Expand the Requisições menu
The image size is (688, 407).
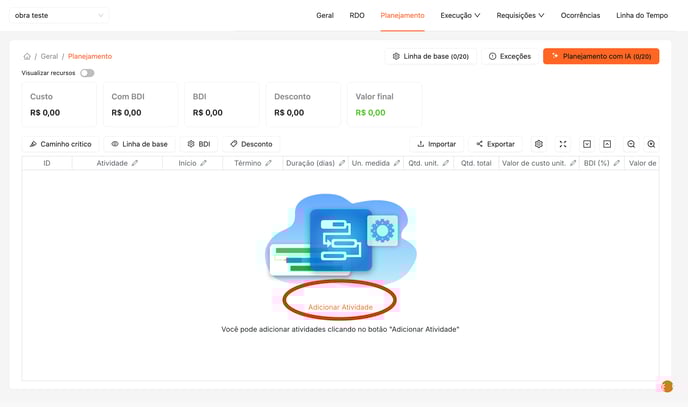click(520, 16)
